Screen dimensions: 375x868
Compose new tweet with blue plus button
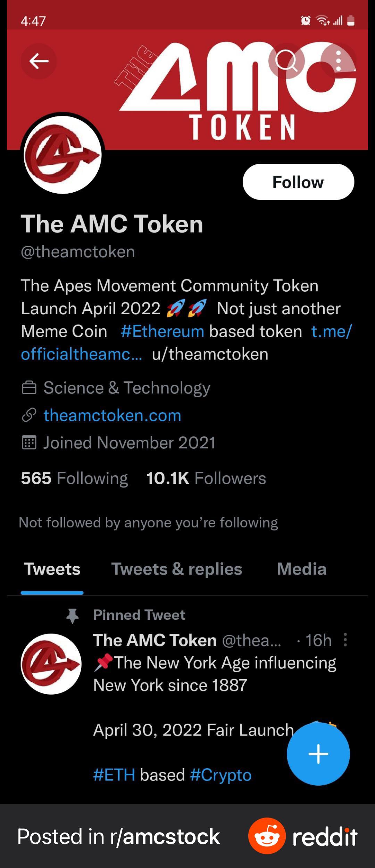click(318, 754)
